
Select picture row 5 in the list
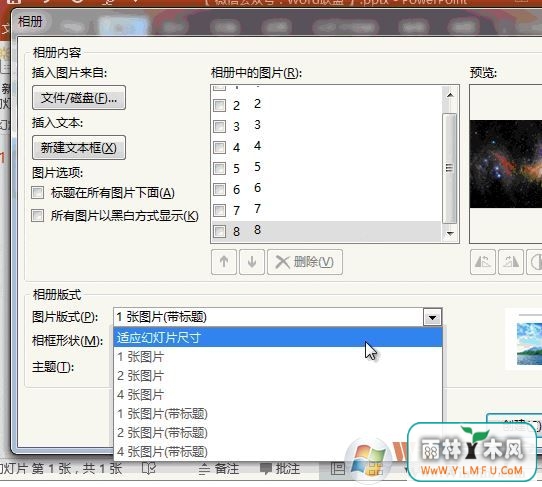(326, 168)
